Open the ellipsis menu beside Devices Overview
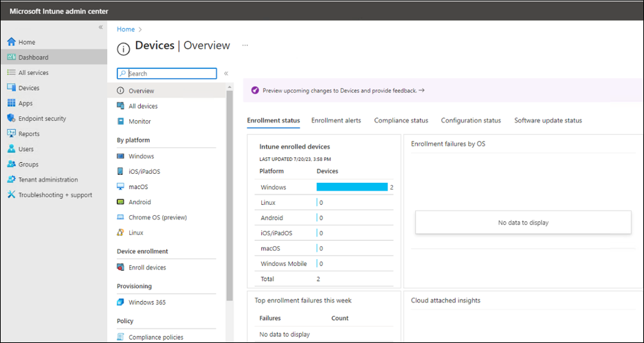644x343 pixels. point(245,46)
